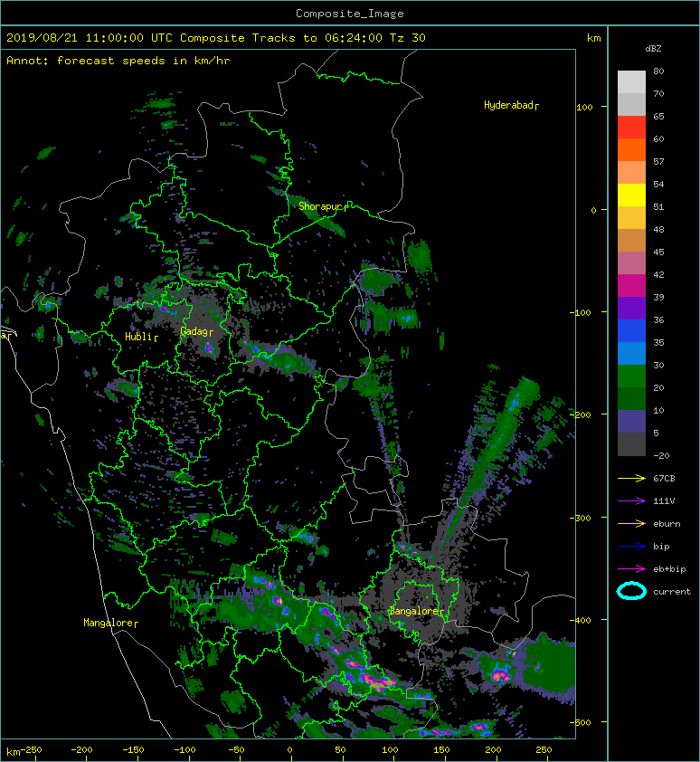Viewport: 700px width, 762px height.
Task: Pick the light blue 30–35 dBZ swatch
Action: [631, 354]
